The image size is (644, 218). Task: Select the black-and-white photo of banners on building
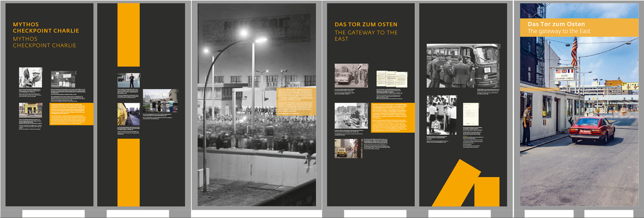pyautogui.click(x=63, y=79)
